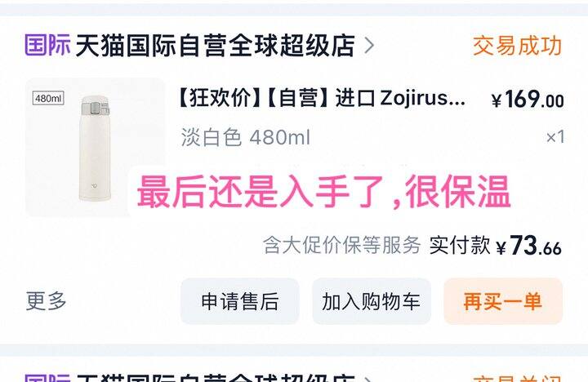The image size is (588, 382).
Task: Open the white Zojirushi bottle thumbnail
Action: [x=95, y=147]
